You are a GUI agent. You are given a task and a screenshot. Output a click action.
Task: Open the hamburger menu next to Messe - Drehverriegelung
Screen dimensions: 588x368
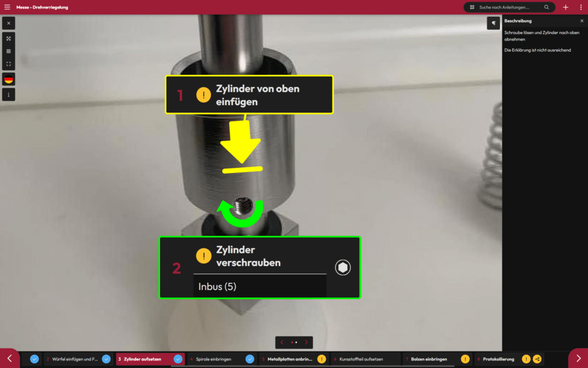click(7, 7)
